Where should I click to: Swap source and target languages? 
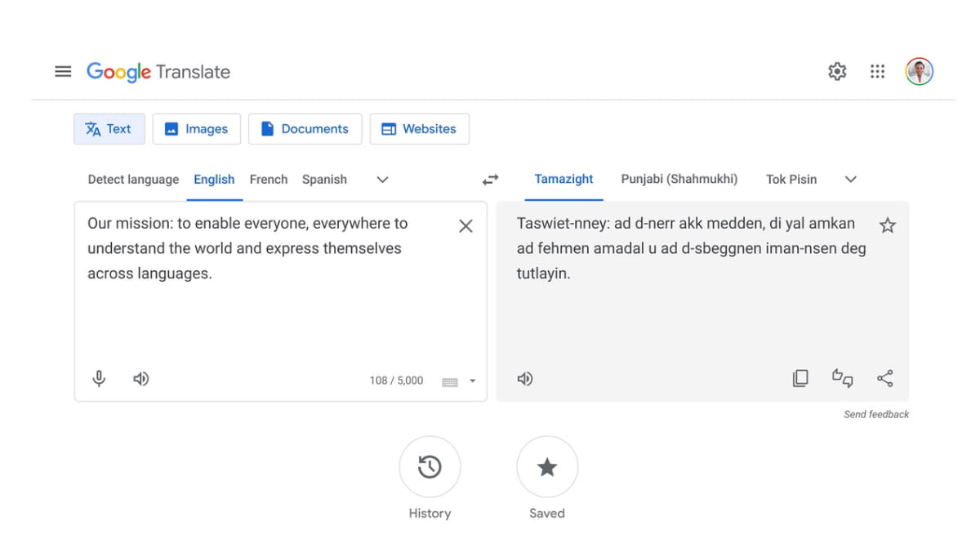(x=490, y=180)
